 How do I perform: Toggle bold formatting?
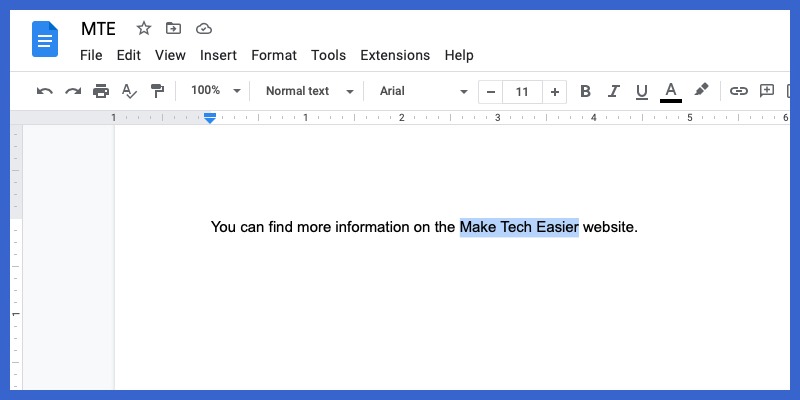585,91
